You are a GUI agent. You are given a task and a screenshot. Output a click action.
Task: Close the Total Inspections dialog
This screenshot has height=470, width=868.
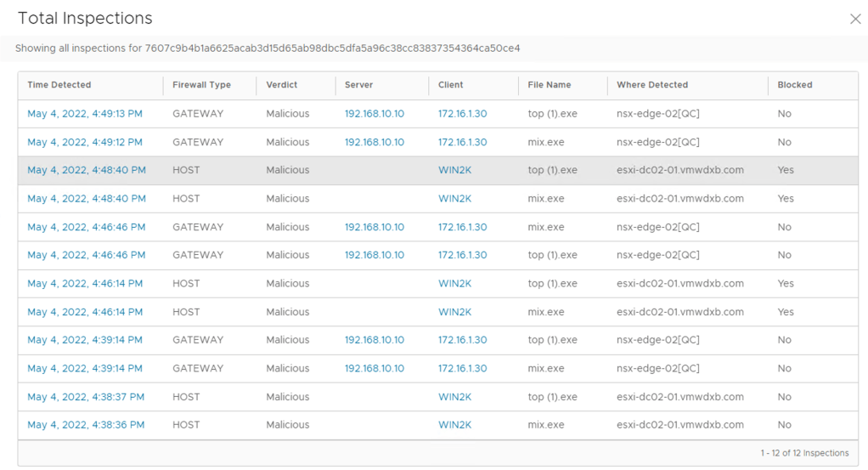(854, 19)
